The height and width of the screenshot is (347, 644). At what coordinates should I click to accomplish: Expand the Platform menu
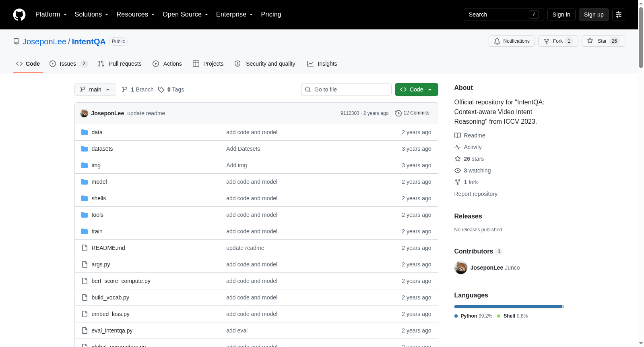tap(51, 15)
